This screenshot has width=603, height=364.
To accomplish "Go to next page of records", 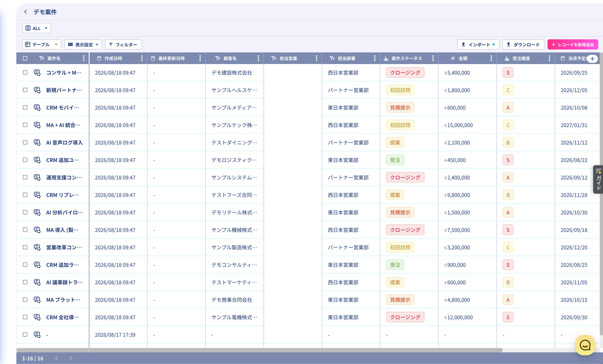I will tap(71, 358).
